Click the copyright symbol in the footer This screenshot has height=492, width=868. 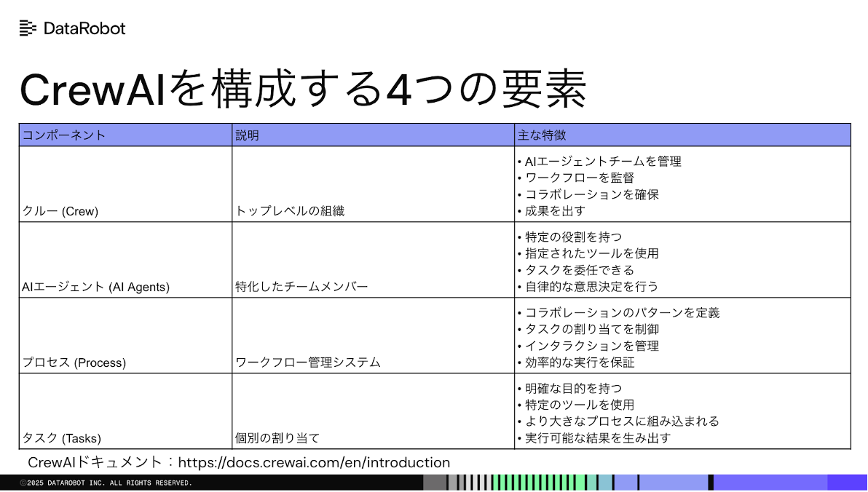click(x=25, y=481)
